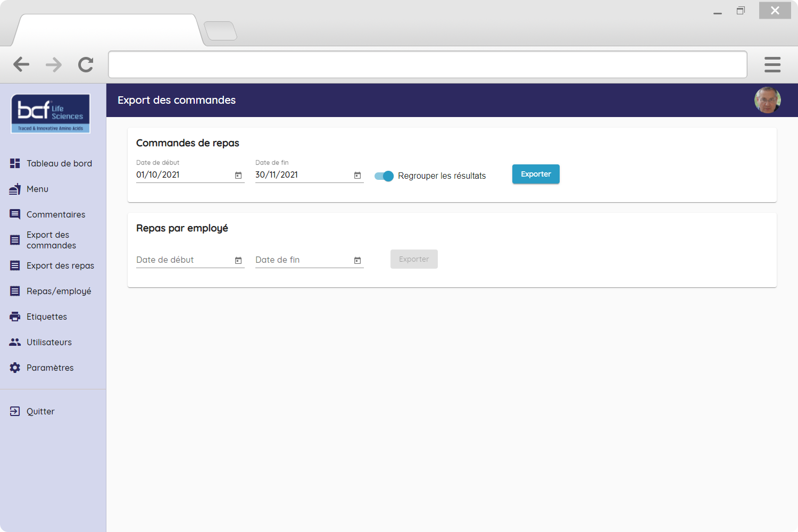Click the Repas par employé heading
798x532 pixels.
point(182,228)
